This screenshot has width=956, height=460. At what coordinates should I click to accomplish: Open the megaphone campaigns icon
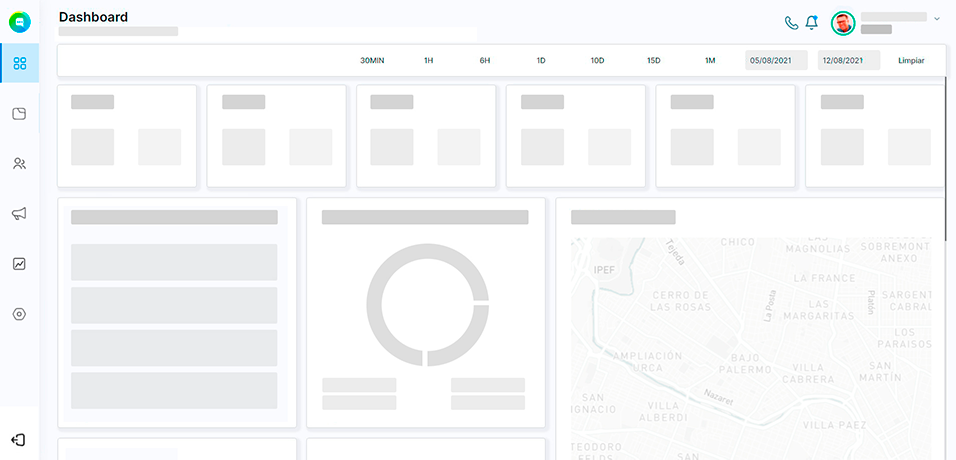tap(19, 214)
